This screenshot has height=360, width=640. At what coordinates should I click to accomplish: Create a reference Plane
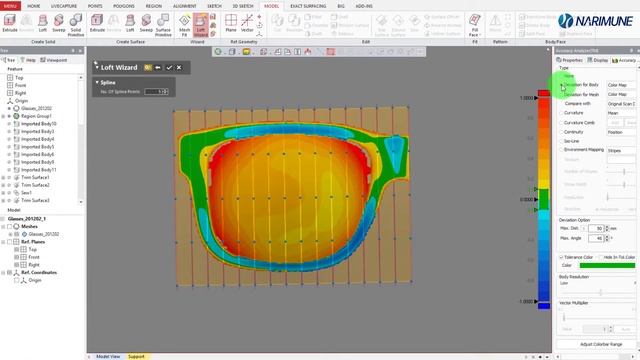231,23
